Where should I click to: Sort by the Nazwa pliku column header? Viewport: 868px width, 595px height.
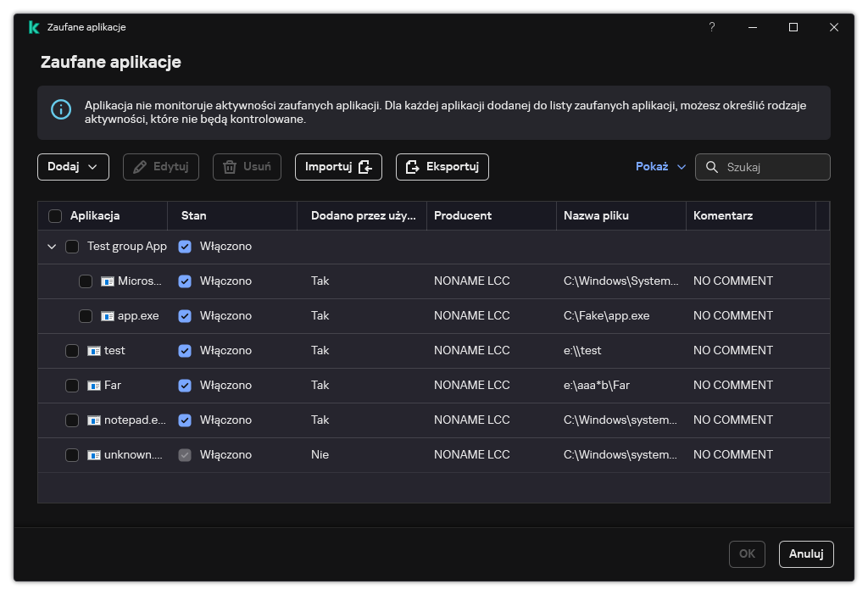[x=596, y=216]
